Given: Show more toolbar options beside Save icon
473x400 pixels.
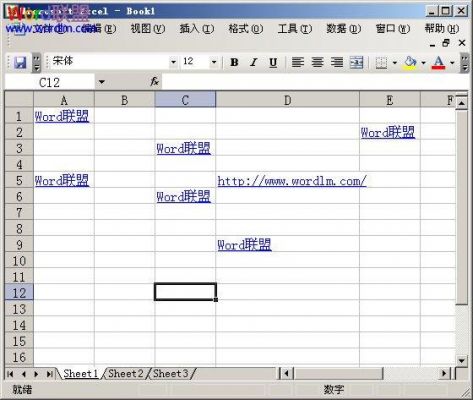Looking at the screenshot, I should tap(37, 63).
